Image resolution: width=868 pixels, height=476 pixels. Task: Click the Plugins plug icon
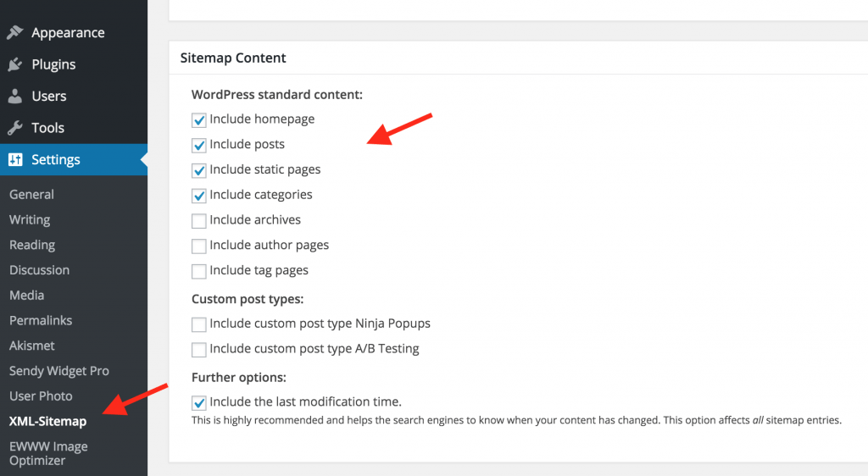pyautogui.click(x=14, y=64)
